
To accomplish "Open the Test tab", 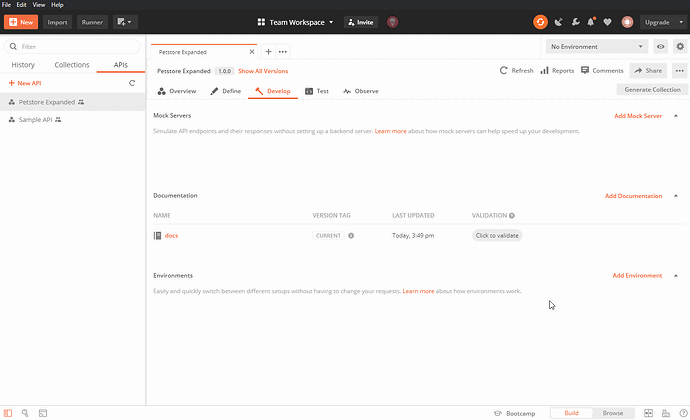I will point(317,91).
